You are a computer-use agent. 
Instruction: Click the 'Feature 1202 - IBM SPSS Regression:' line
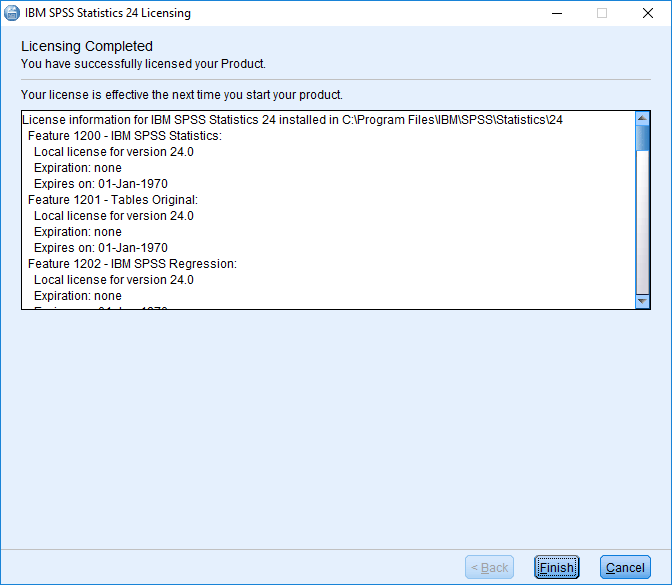(132, 264)
